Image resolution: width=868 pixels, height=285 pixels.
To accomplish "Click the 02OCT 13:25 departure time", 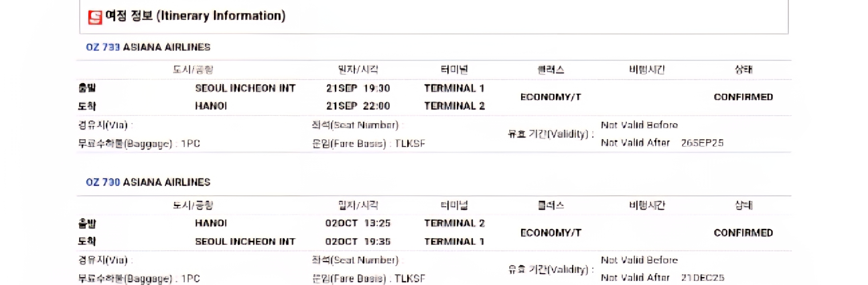I will [358, 223].
